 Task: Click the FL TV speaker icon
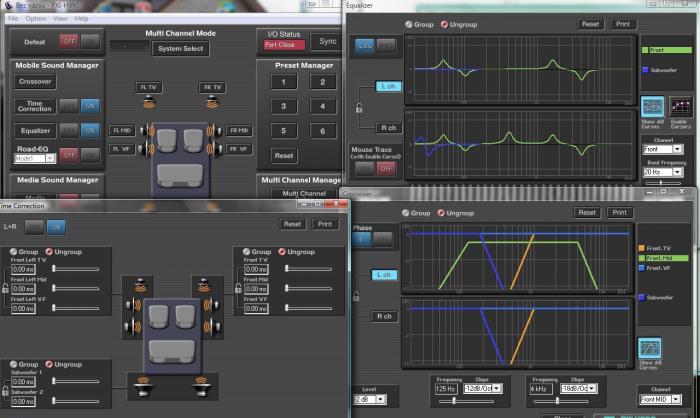pyautogui.click(x=148, y=102)
